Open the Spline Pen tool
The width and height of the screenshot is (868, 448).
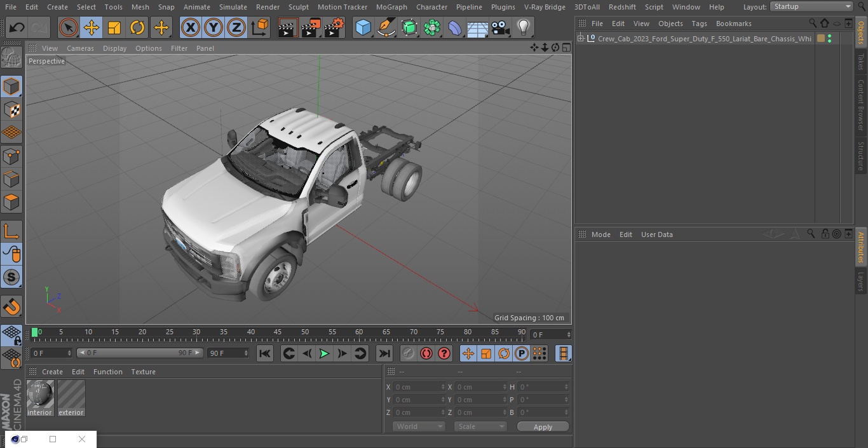(386, 27)
